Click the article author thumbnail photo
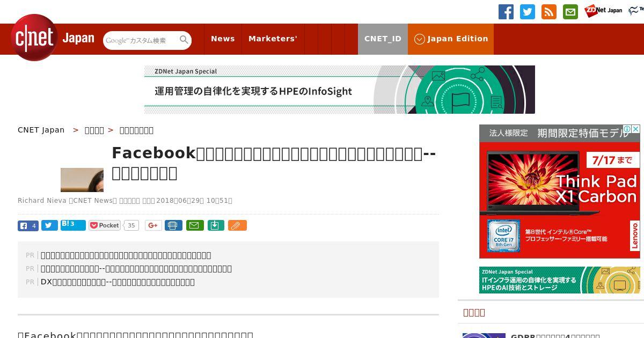644x338 pixels. click(82, 180)
